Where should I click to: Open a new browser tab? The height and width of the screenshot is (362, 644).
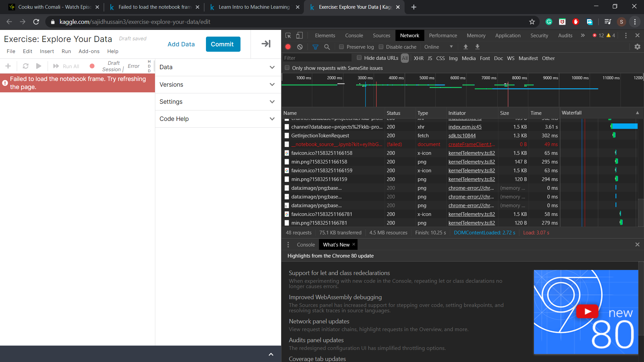pos(414,7)
